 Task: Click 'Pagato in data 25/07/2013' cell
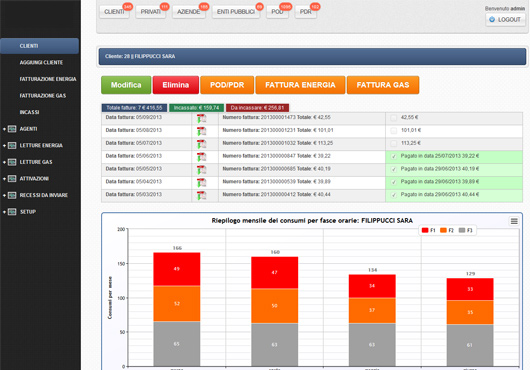[x=454, y=157]
